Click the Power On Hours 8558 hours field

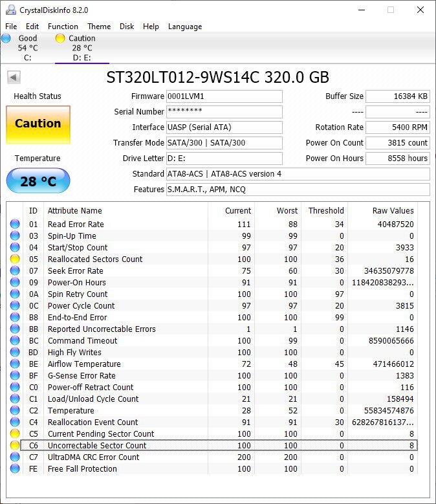pyautogui.click(x=398, y=158)
